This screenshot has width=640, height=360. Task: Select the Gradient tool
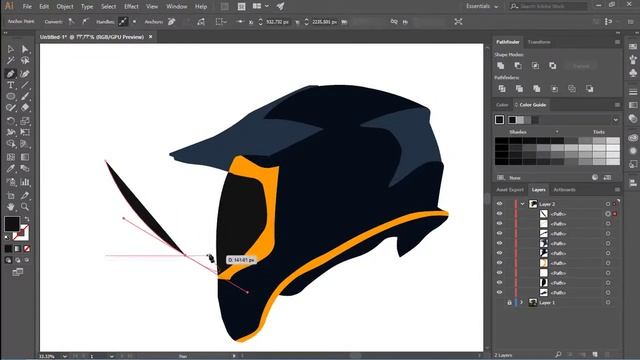pyautogui.click(x=25, y=157)
